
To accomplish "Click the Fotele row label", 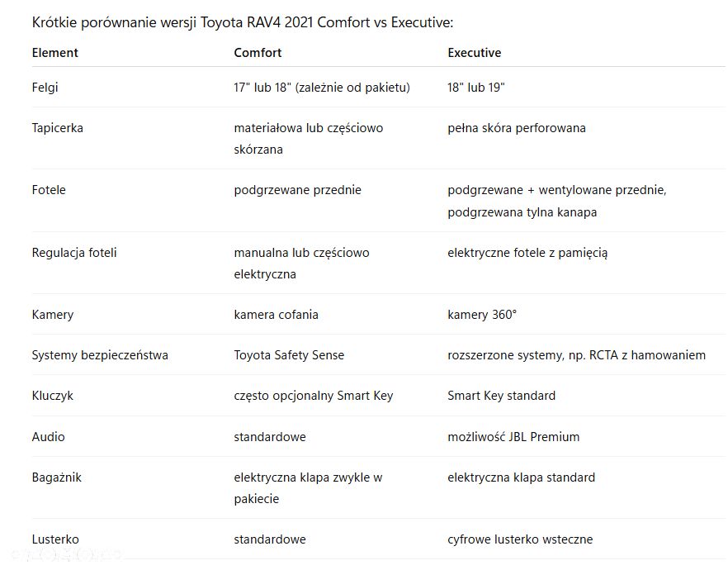I will tap(49, 189).
